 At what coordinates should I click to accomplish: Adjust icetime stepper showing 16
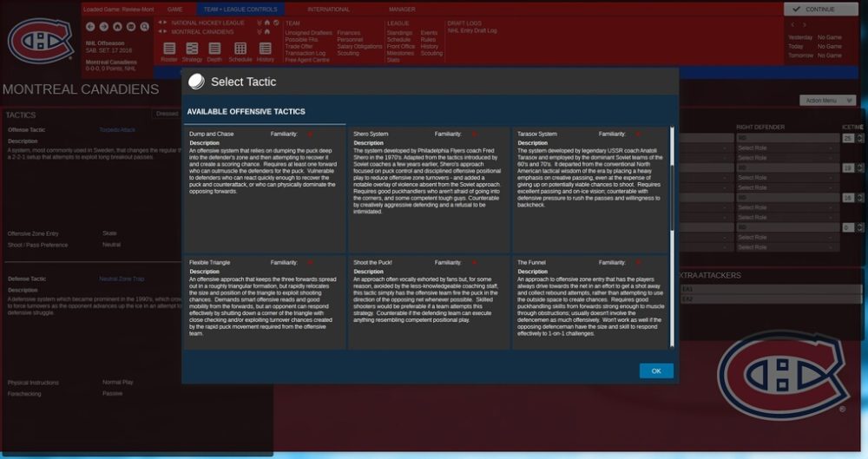tap(860, 198)
